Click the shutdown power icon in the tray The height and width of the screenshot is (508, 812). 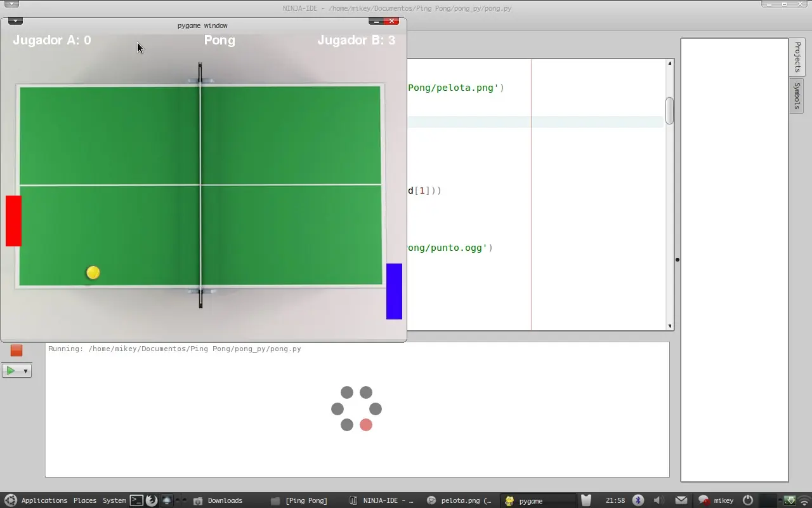tap(747, 500)
